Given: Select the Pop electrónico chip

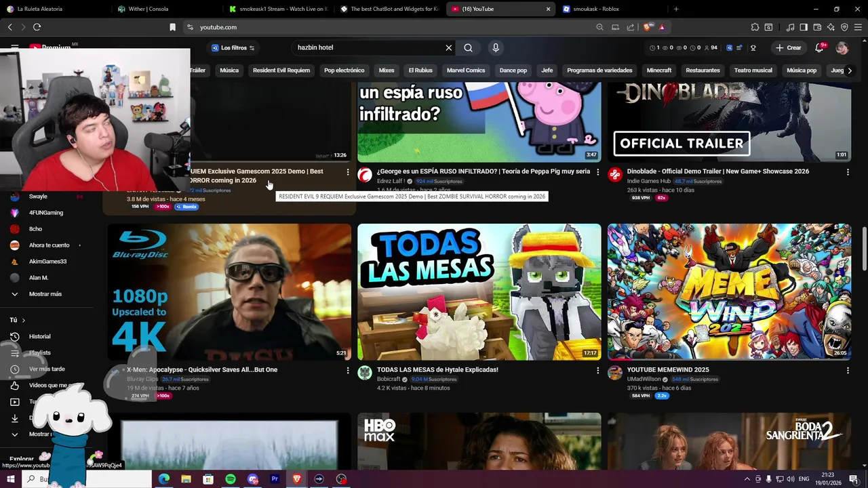Looking at the screenshot, I should pos(344,70).
